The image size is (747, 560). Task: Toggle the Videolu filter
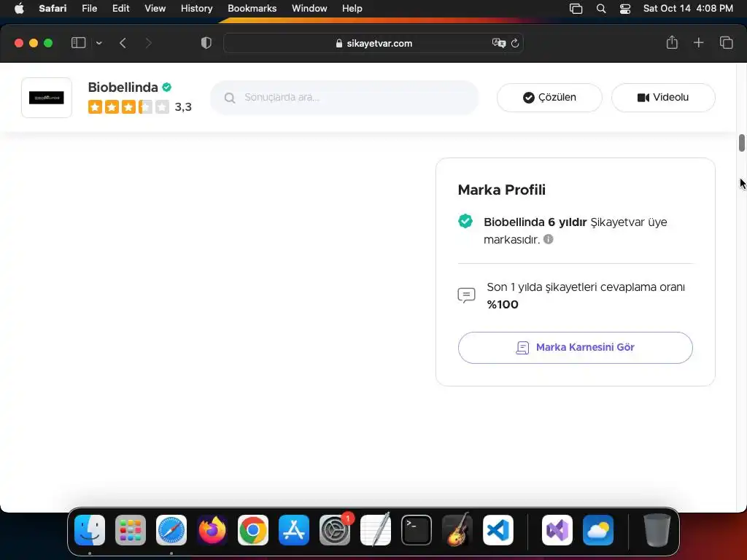click(x=663, y=98)
